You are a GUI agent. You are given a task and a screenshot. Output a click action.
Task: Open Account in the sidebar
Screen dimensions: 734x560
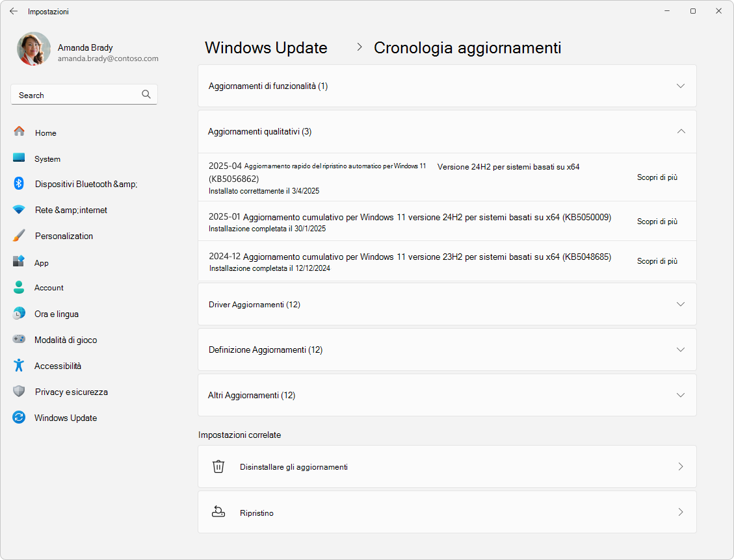(49, 288)
